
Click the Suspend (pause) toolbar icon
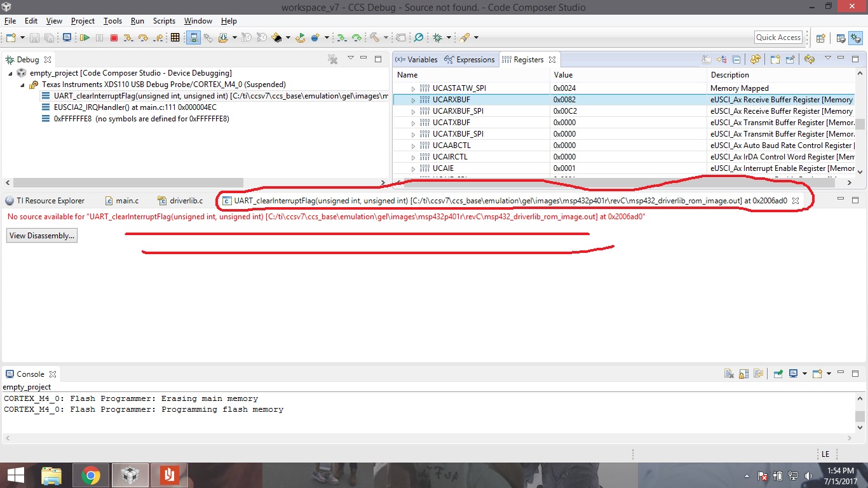[99, 38]
